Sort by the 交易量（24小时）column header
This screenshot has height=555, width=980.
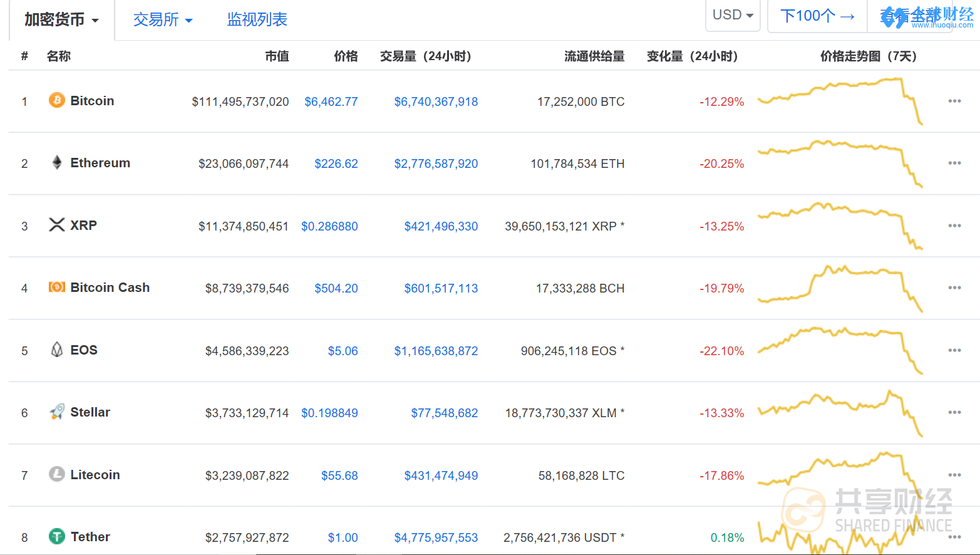[x=426, y=56]
